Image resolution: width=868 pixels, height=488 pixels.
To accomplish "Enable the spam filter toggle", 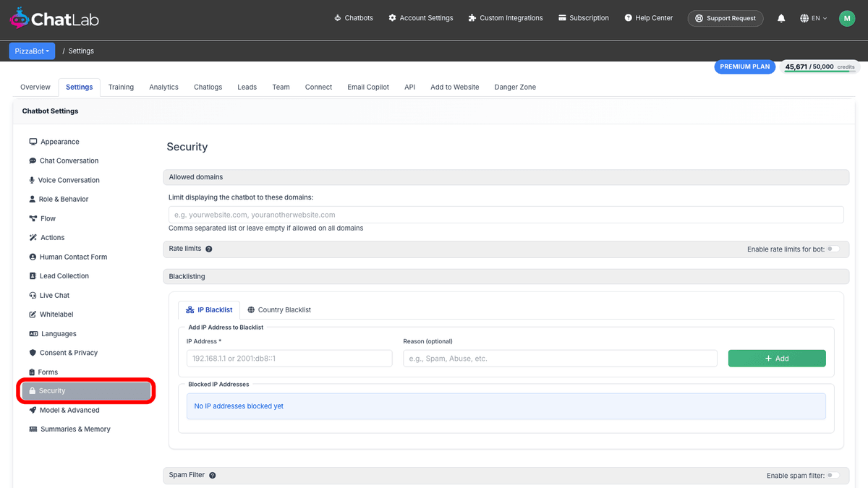I will pyautogui.click(x=834, y=476).
